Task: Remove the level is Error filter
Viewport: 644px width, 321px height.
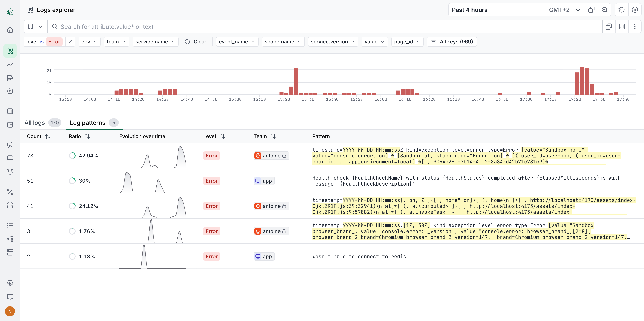Action: [70, 42]
